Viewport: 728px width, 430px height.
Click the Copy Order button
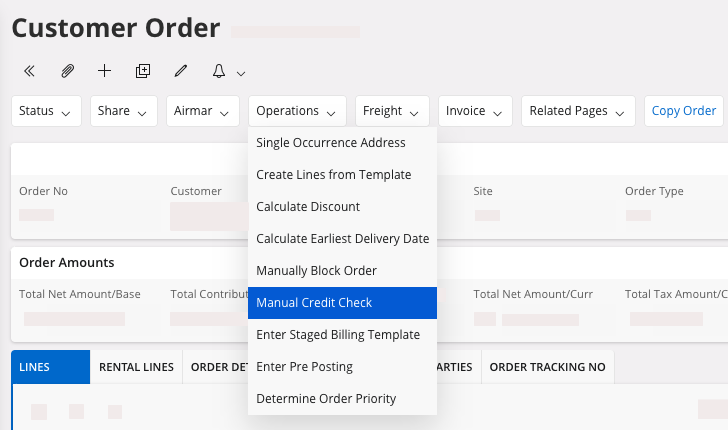click(x=684, y=111)
